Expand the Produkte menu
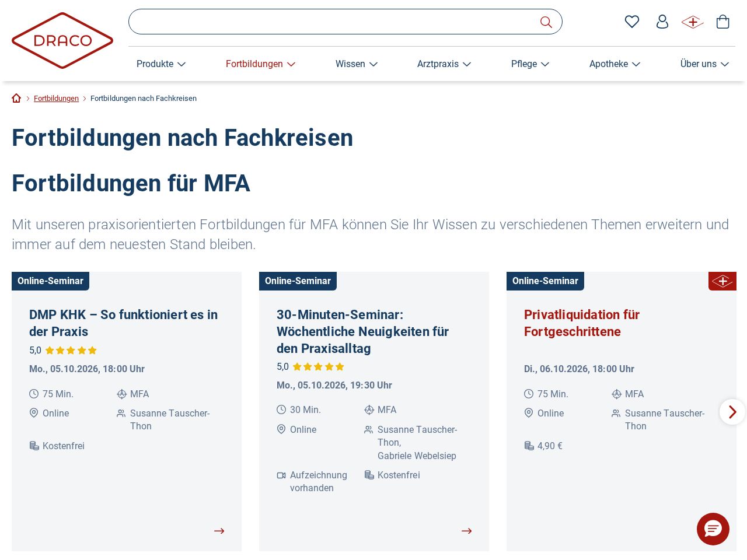 click(161, 64)
